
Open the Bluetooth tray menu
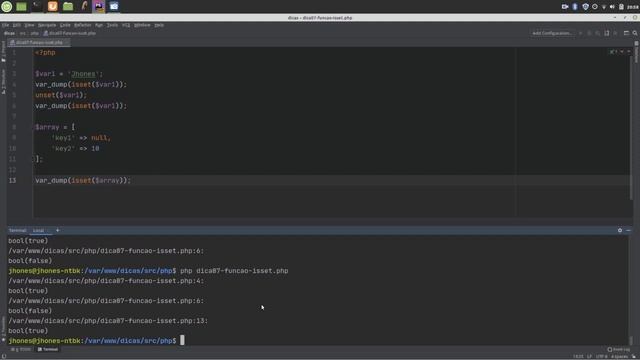tap(575, 7)
